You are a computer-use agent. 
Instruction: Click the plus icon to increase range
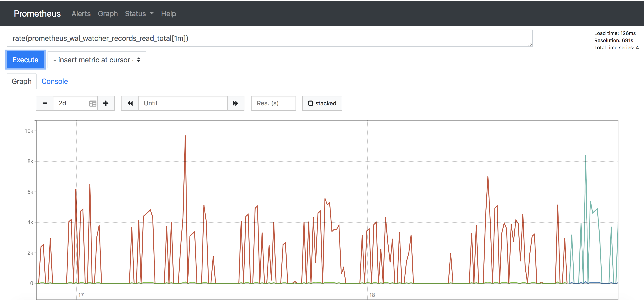(106, 103)
